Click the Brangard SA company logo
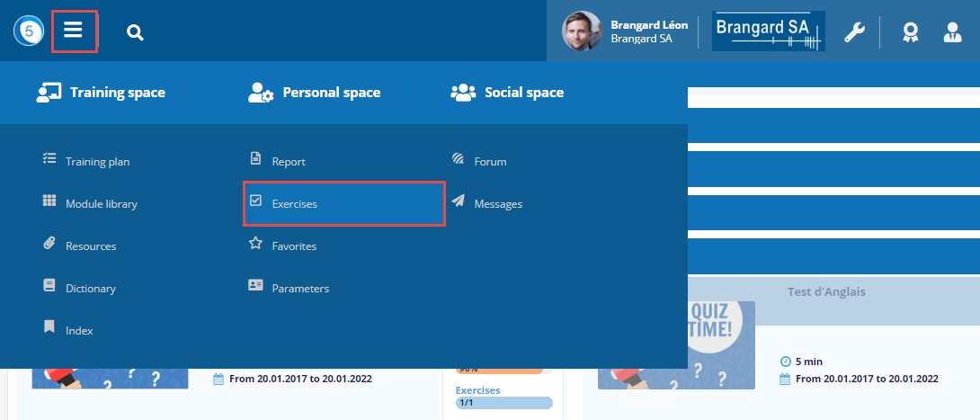The height and width of the screenshot is (420, 980). 769,31
